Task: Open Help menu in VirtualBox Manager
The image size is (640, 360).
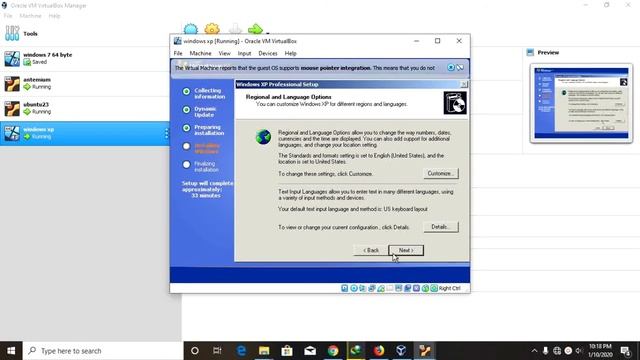Action: click(x=54, y=16)
